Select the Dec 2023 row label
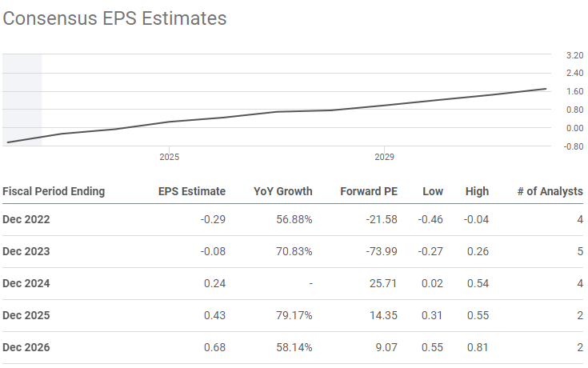 26,251
